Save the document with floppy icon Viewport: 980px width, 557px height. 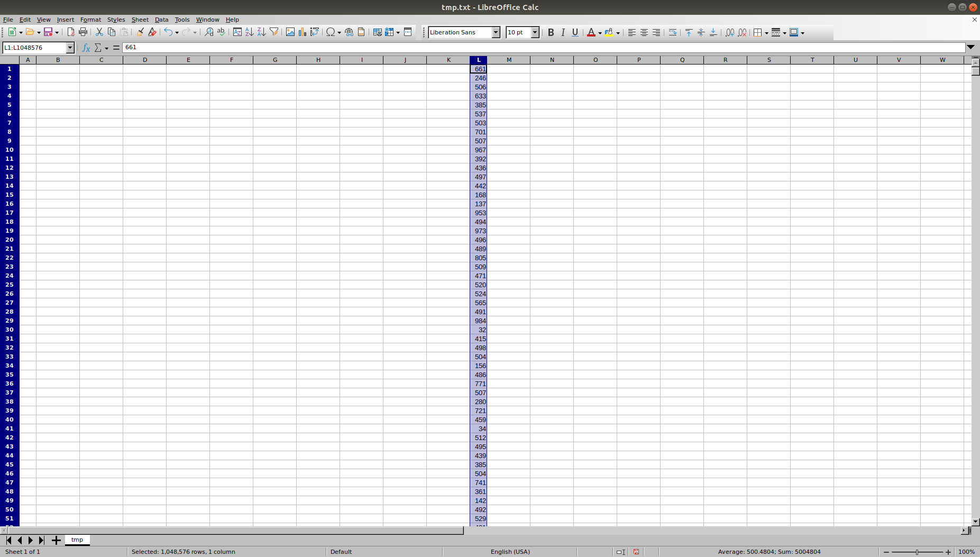(x=48, y=32)
